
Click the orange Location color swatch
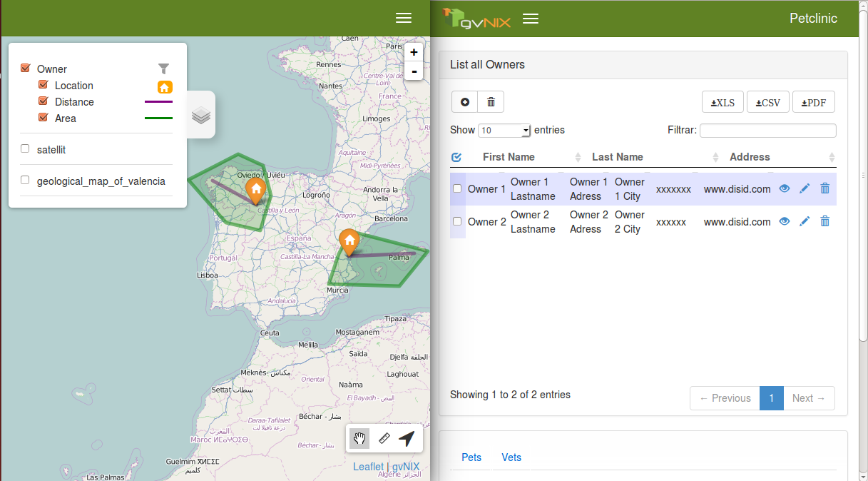pyautogui.click(x=165, y=87)
